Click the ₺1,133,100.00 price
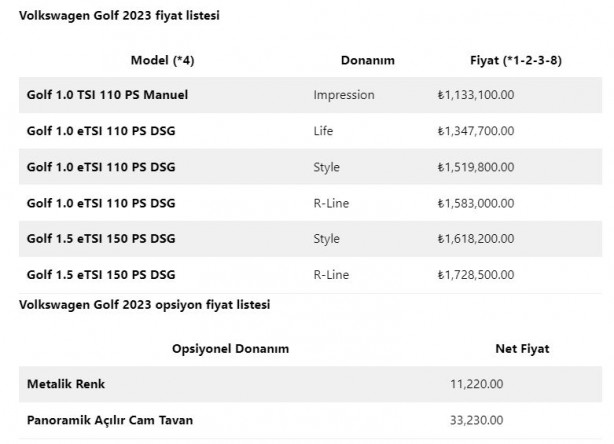The height and width of the screenshot is (444, 614). click(x=475, y=95)
